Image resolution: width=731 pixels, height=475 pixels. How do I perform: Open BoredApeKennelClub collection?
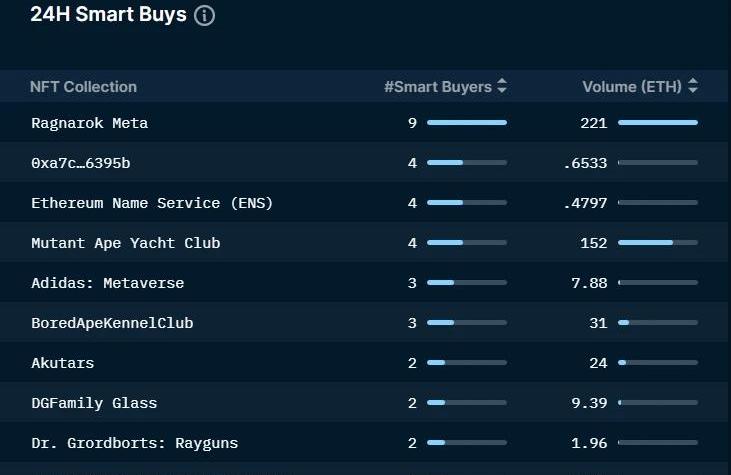(112, 323)
